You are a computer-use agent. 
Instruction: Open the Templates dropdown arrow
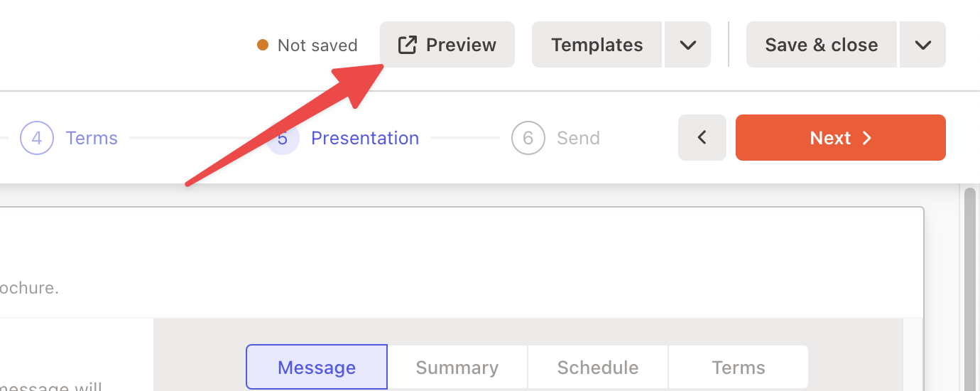[687, 45]
